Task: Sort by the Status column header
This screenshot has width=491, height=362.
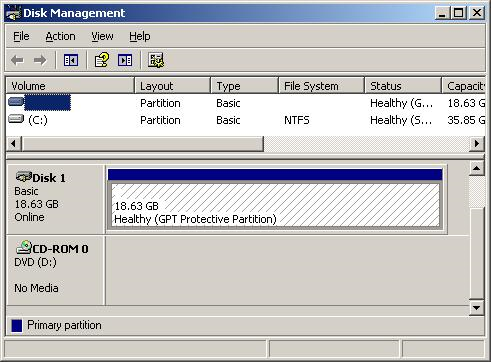Action: click(403, 86)
